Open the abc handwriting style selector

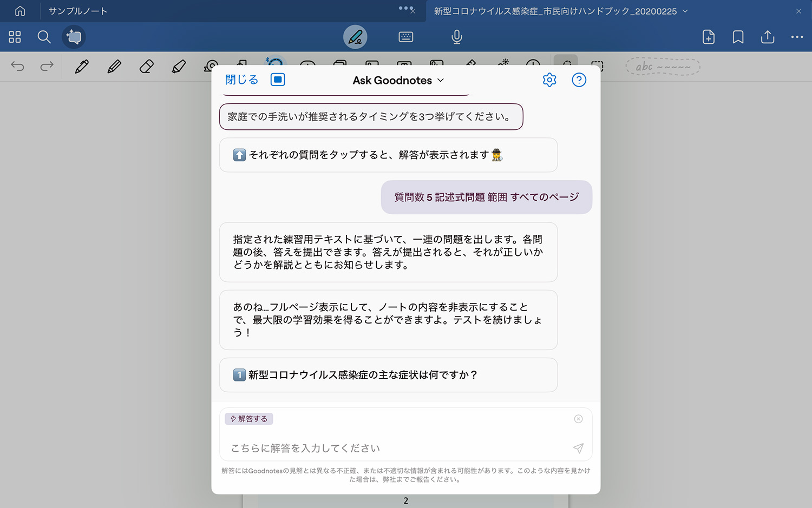click(x=663, y=67)
